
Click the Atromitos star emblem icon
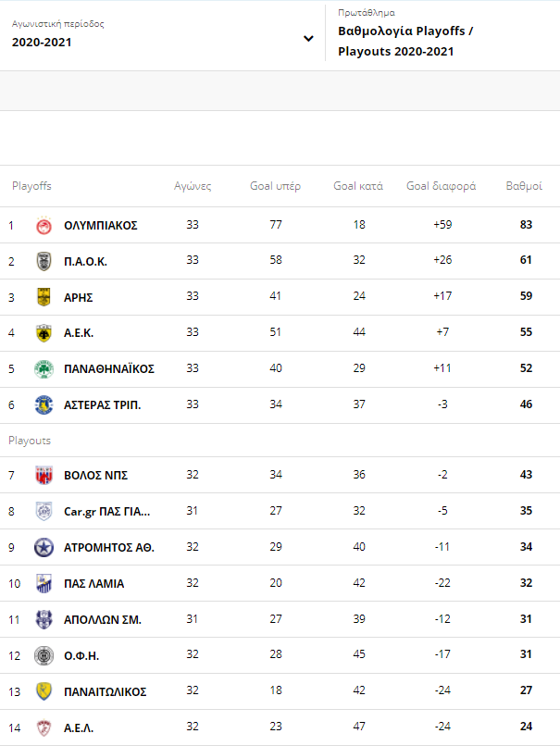click(44, 547)
